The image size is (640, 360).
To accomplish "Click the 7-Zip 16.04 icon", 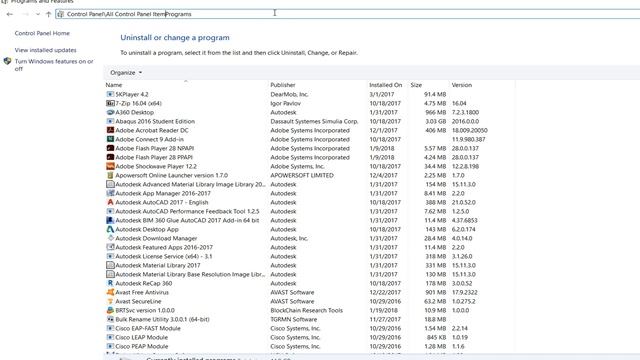I will pyautogui.click(x=110, y=103).
